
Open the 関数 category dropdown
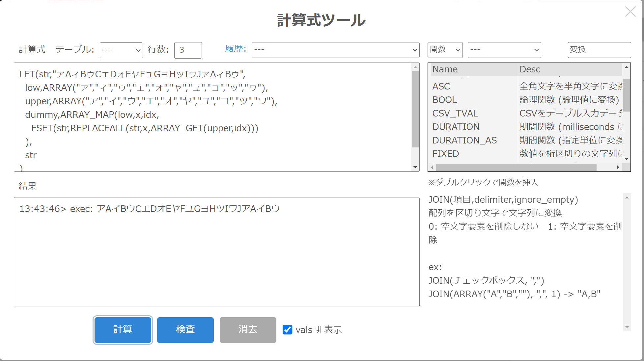[x=445, y=50]
